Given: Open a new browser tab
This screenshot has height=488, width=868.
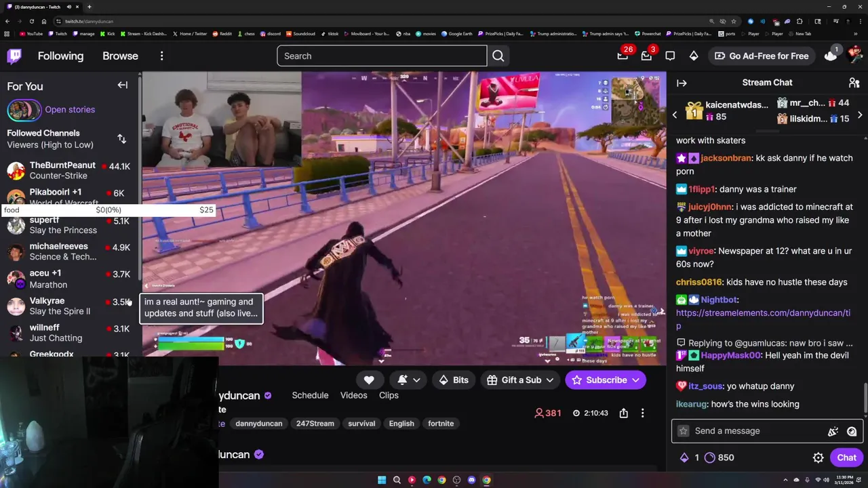Looking at the screenshot, I should 89,7.
